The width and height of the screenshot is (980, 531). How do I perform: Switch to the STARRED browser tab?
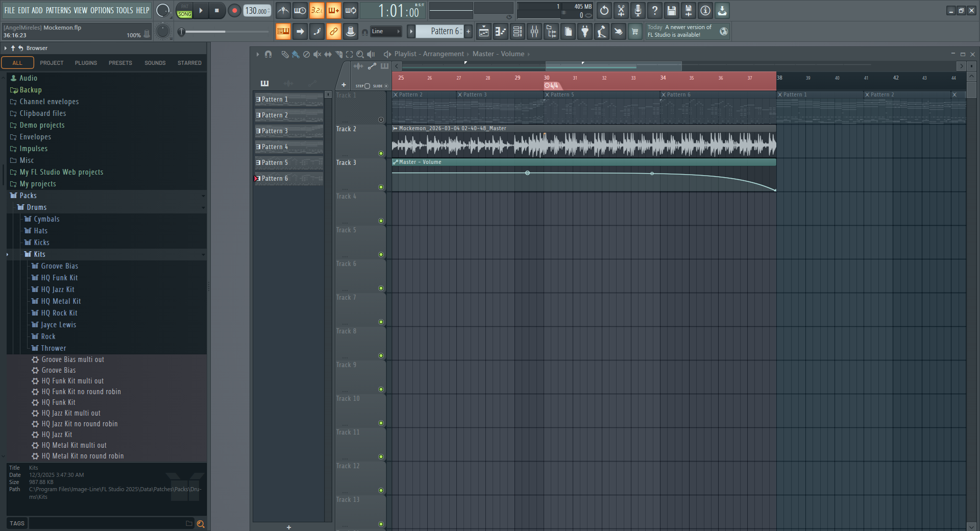tap(189, 63)
